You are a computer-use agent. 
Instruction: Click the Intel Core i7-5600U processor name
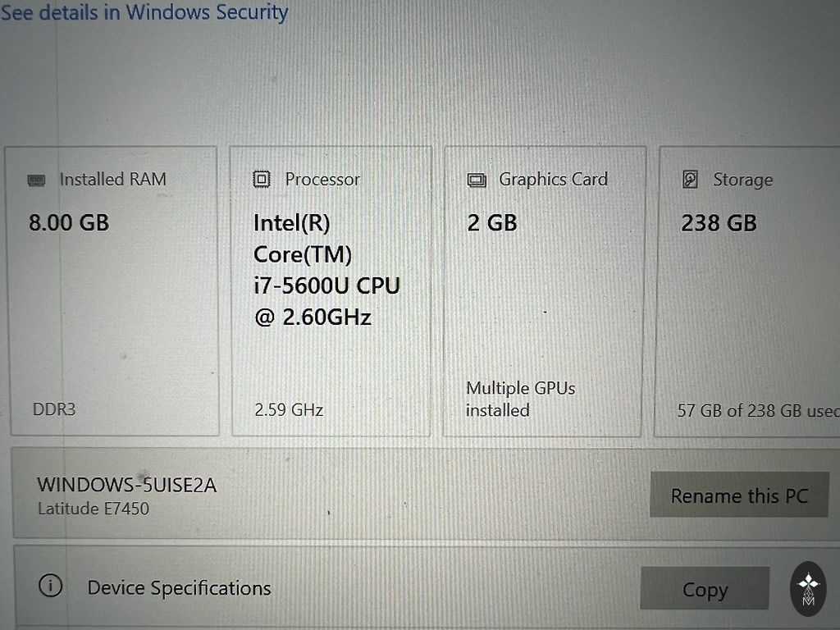pyautogui.click(x=326, y=270)
